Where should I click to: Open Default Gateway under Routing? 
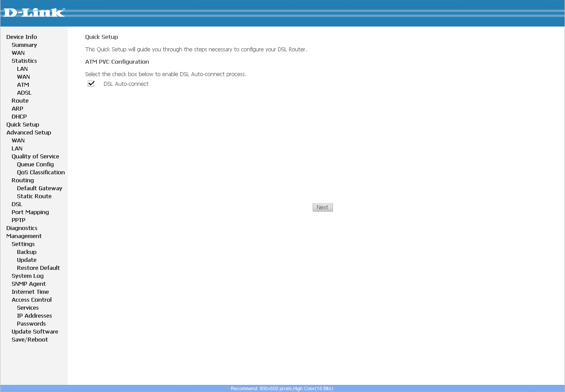pos(39,188)
